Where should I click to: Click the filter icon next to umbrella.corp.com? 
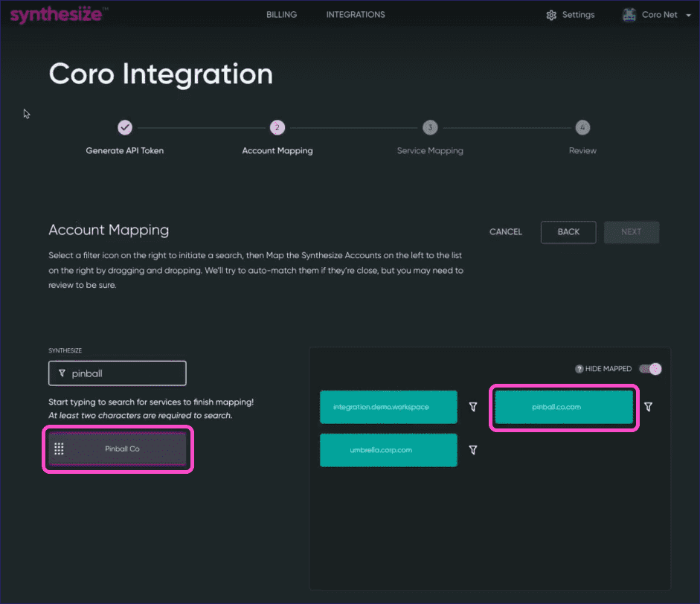point(473,449)
